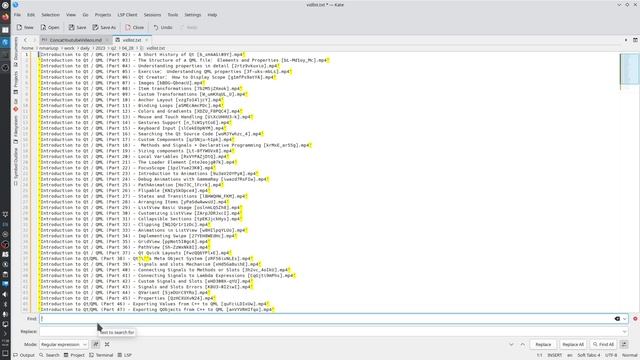The height and width of the screenshot is (360, 640).
Task: Open the Git side panel
Action: point(16,104)
